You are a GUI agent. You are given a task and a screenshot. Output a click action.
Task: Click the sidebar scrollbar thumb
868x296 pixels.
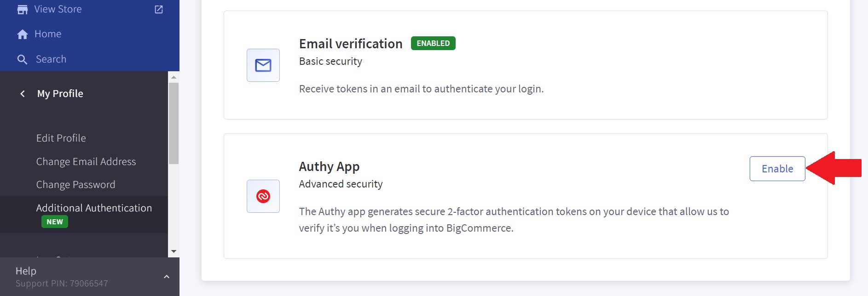pyautogui.click(x=174, y=123)
